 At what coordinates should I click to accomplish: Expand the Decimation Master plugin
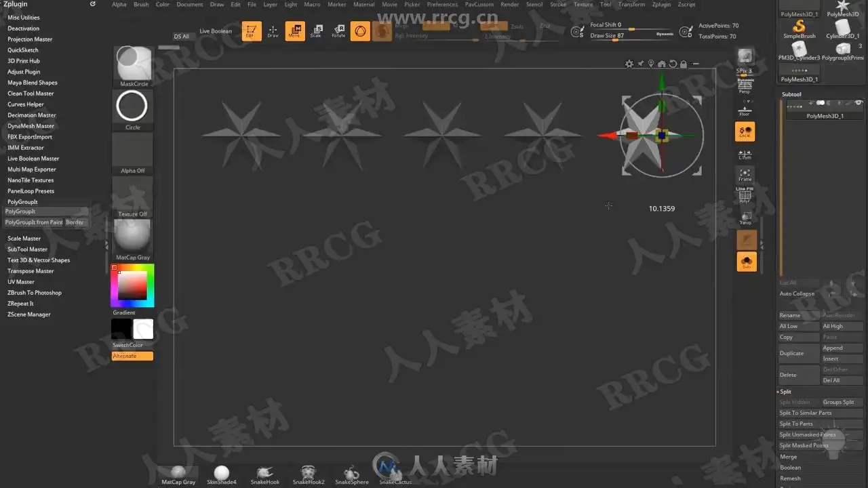(32, 115)
